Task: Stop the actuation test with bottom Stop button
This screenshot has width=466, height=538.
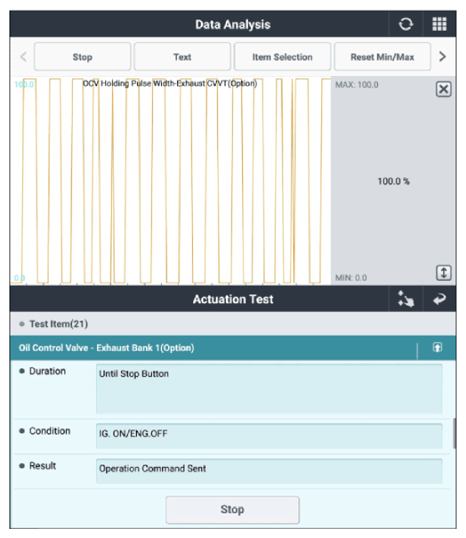Action: tap(232, 510)
